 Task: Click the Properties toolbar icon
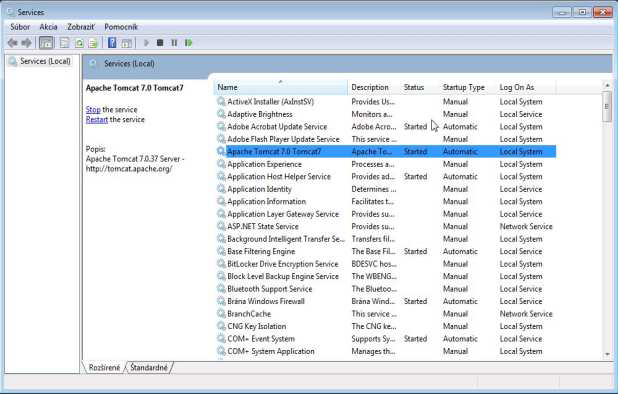pos(65,43)
